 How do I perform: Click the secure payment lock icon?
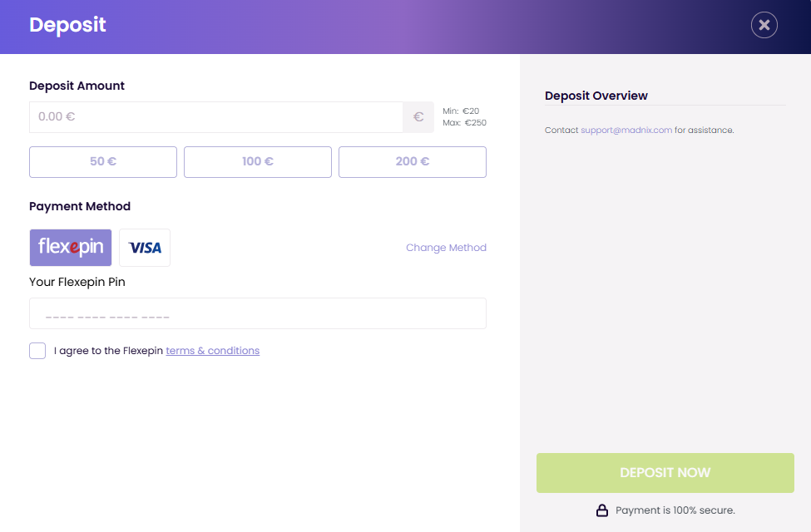pos(602,510)
